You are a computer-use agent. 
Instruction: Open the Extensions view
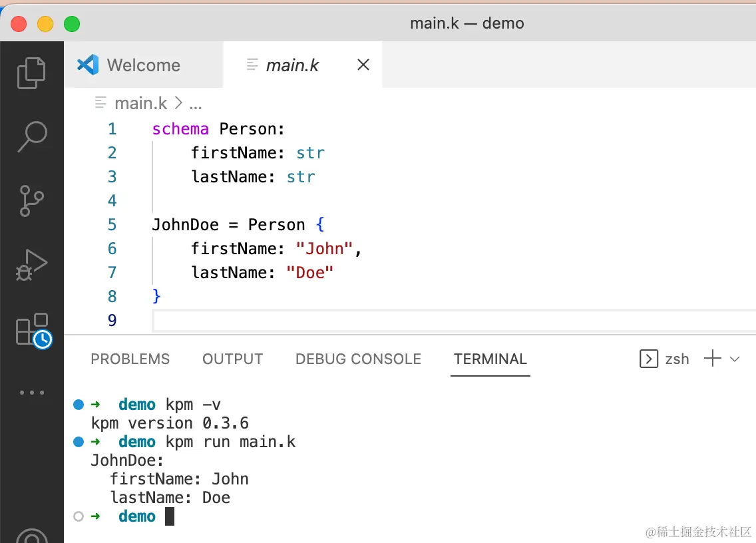tap(33, 330)
